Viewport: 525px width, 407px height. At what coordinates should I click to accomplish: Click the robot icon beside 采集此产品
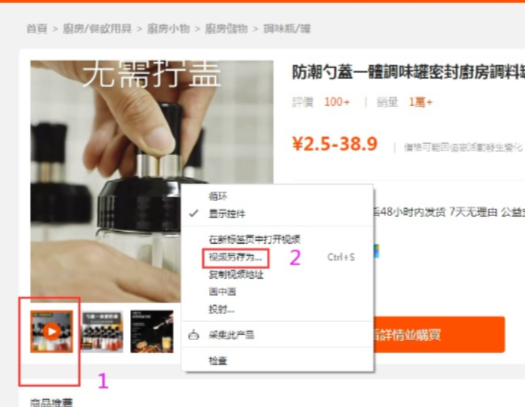[194, 335]
